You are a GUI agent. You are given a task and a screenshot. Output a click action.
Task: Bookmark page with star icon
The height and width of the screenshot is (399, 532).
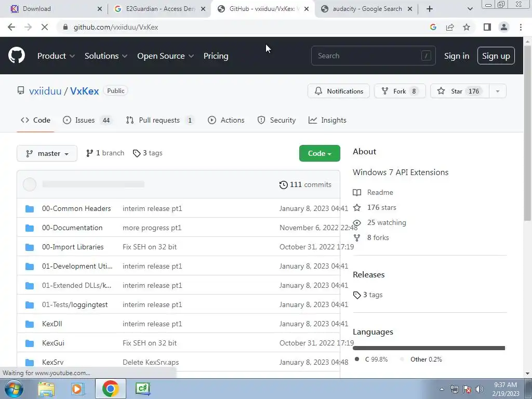pyautogui.click(x=467, y=27)
